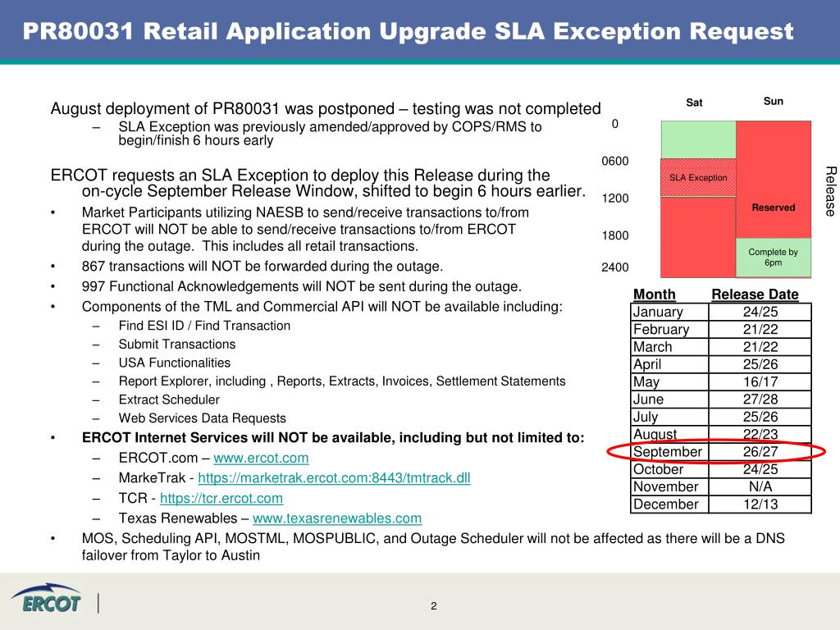Open the www.ercot.com link
The image size is (840, 630).
pos(261,458)
